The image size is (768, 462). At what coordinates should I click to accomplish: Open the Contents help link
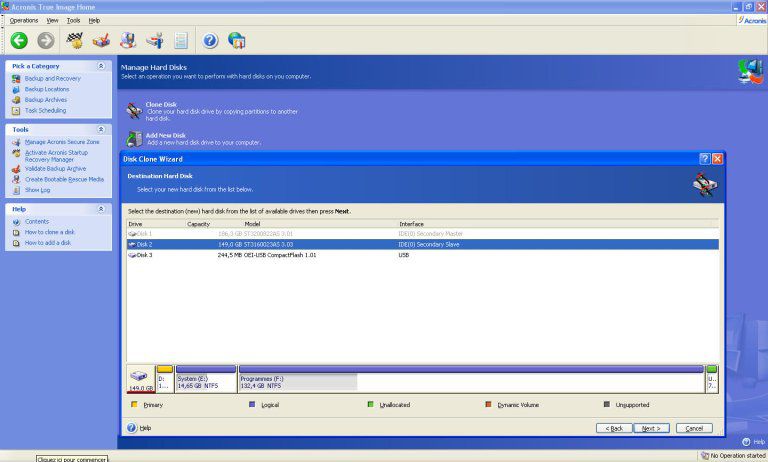pyautogui.click(x=37, y=222)
